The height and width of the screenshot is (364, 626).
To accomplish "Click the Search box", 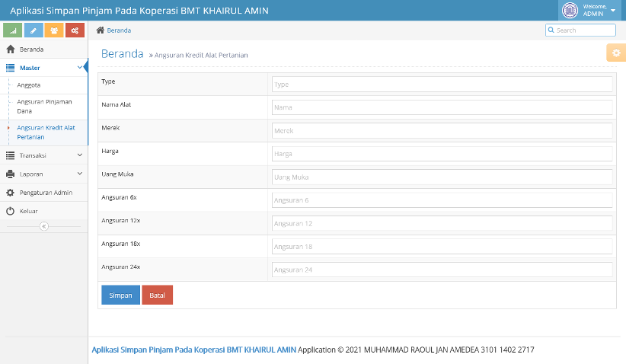I will tap(580, 30).
